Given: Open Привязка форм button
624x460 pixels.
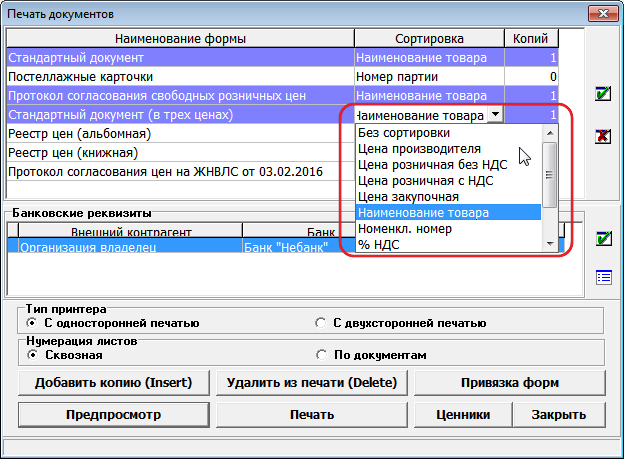Looking at the screenshot, I should click(503, 383).
